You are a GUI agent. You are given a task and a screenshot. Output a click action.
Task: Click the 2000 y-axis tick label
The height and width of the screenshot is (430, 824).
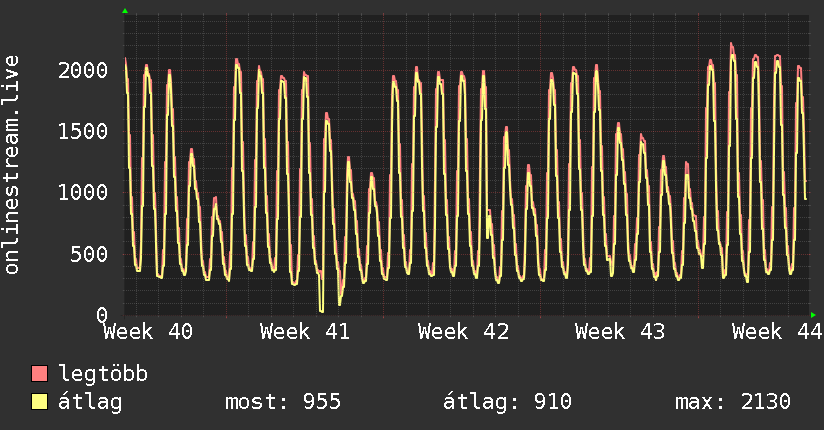point(83,70)
